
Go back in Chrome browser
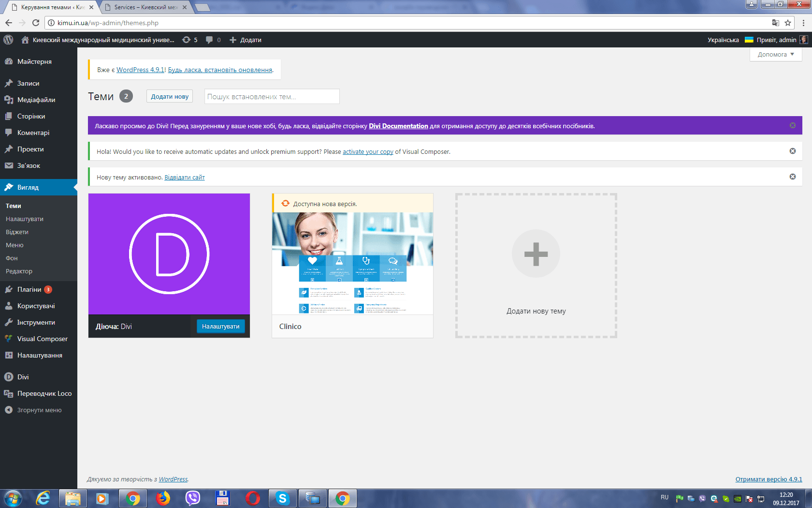pyautogui.click(x=9, y=23)
